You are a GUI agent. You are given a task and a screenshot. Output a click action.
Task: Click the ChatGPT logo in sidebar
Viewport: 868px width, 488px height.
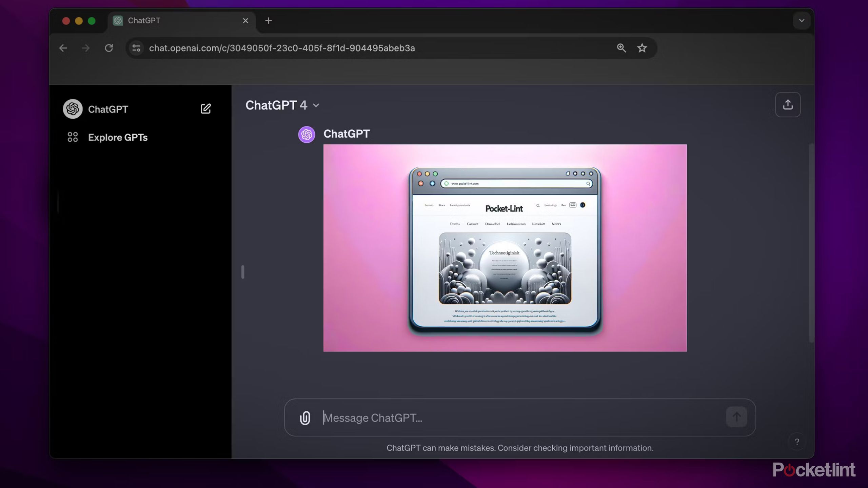pos(73,109)
